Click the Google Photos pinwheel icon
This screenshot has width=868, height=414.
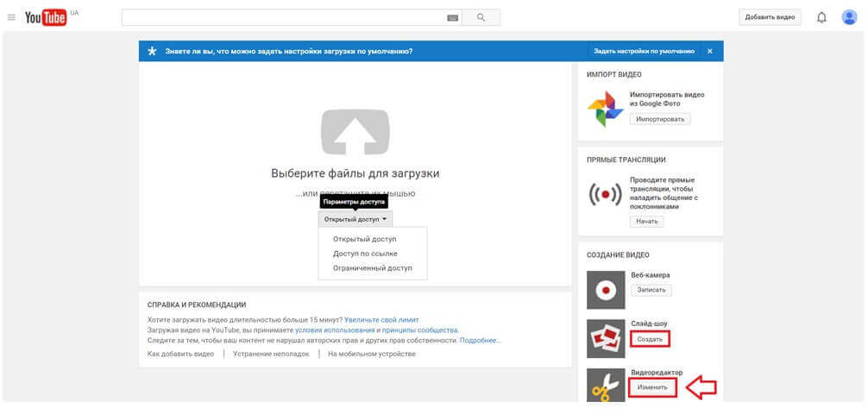pos(605,109)
